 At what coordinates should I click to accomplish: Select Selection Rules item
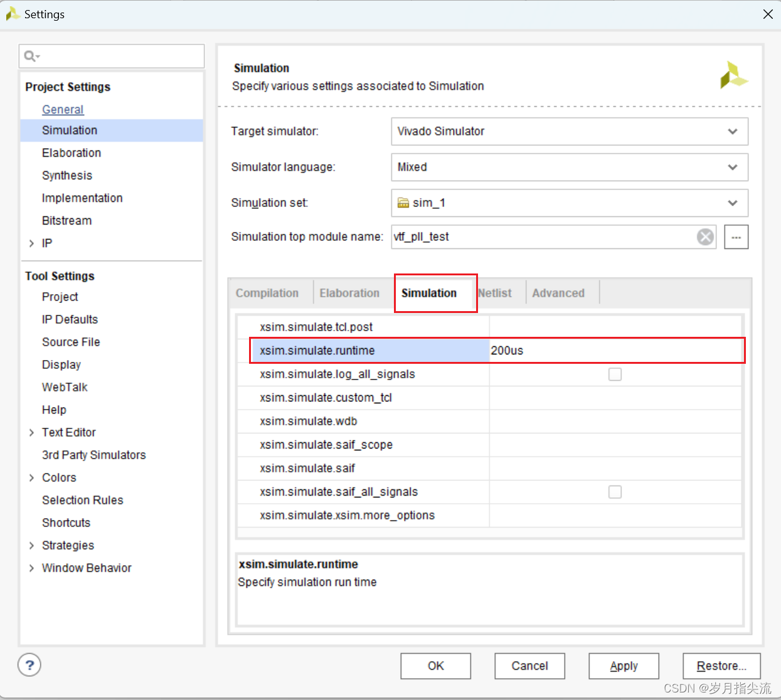(x=83, y=500)
